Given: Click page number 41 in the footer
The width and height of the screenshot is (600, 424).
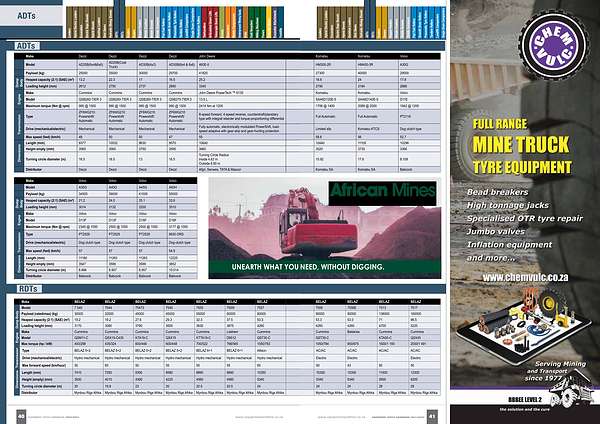Looking at the screenshot, I should (432, 416).
